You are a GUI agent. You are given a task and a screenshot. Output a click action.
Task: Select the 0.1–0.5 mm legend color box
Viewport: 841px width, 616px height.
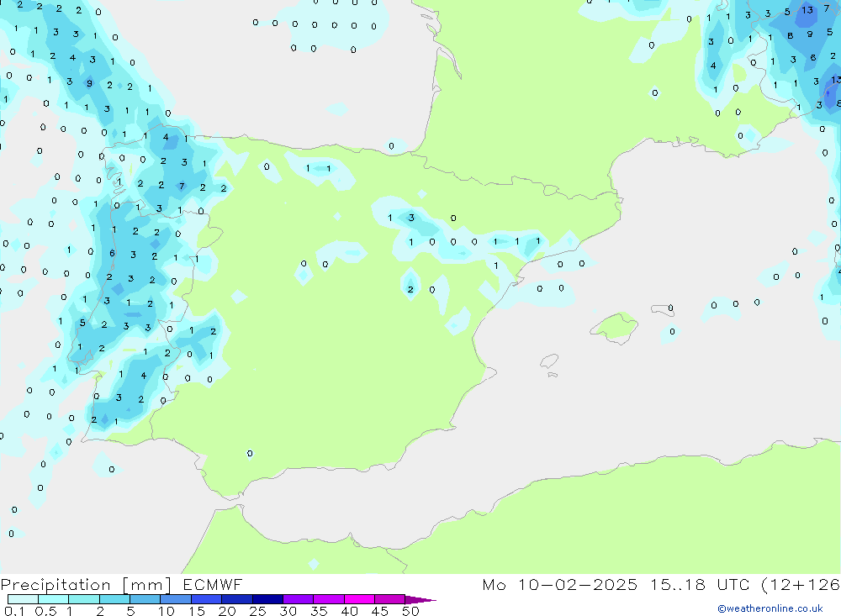[23, 599]
